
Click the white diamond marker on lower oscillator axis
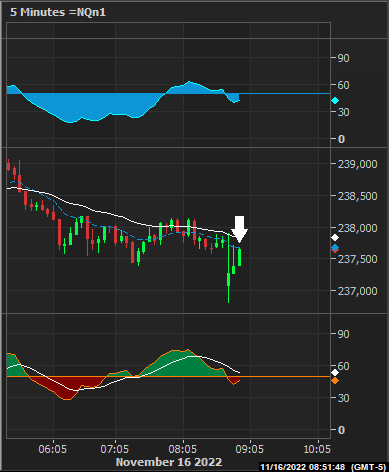335,373
